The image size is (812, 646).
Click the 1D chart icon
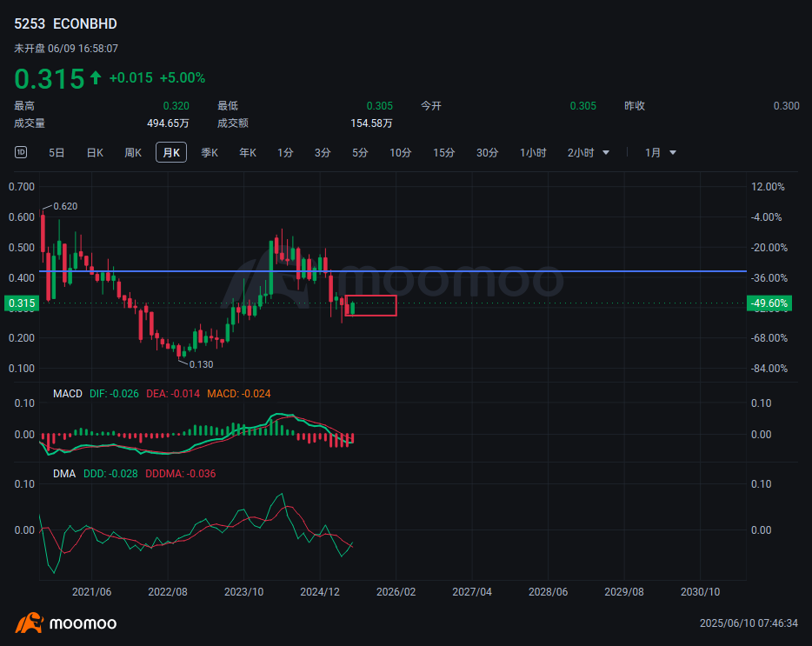[x=21, y=152]
